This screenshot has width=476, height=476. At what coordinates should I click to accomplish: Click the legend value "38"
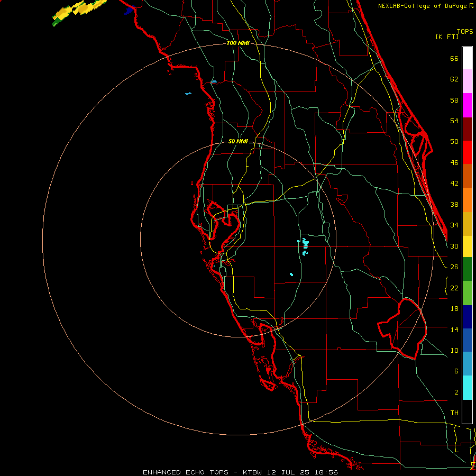(454, 205)
